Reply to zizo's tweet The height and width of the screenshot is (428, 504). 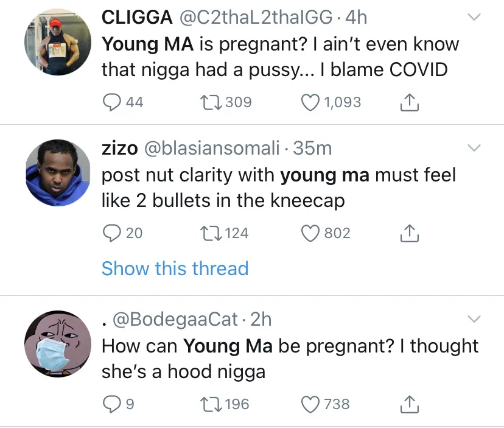(x=111, y=233)
